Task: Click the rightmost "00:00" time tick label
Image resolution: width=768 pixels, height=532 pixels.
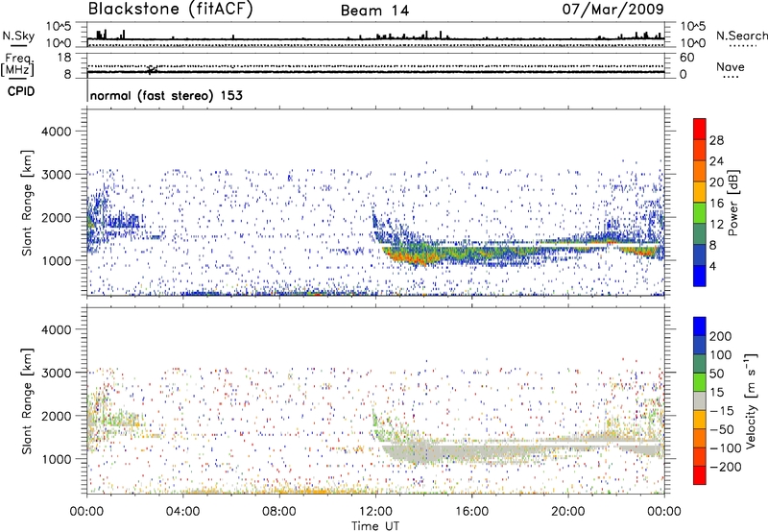Action: pyautogui.click(x=664, y=512)
